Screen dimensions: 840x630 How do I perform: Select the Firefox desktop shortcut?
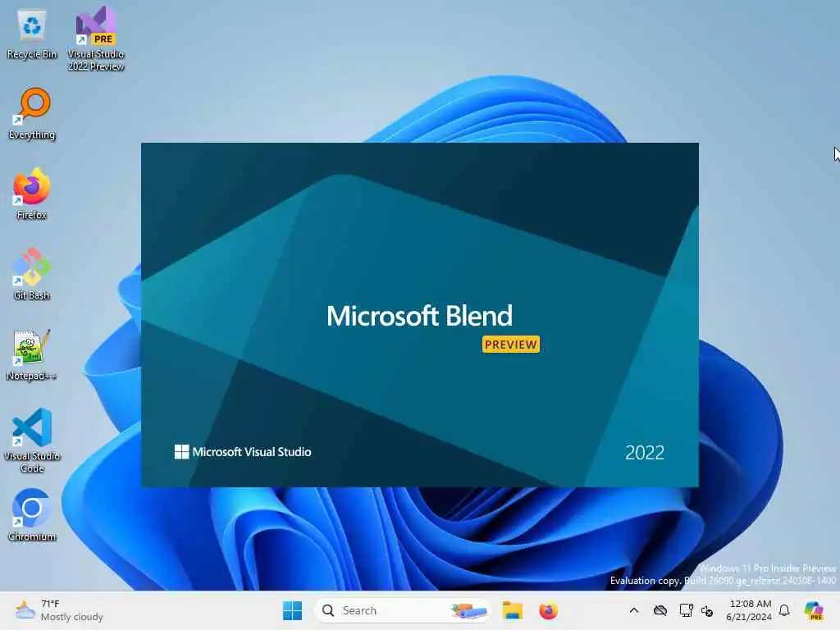tap(32, 194)
